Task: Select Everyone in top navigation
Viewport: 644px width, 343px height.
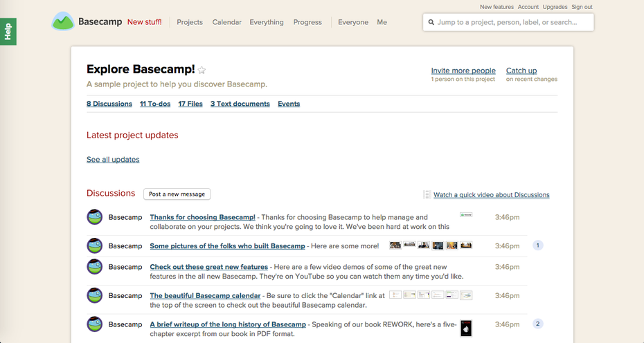Action: [x=353, y=22]
